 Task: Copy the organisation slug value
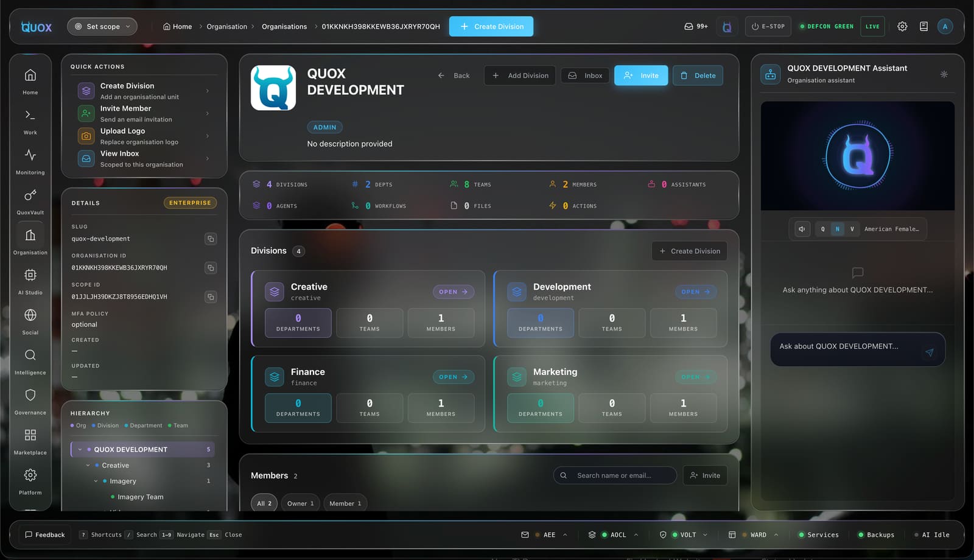pyautogui.click(x=211, y=239)
